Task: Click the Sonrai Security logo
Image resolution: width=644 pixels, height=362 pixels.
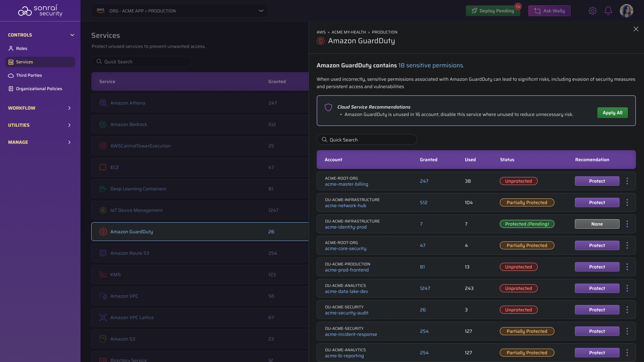Action: click(40, 11)
